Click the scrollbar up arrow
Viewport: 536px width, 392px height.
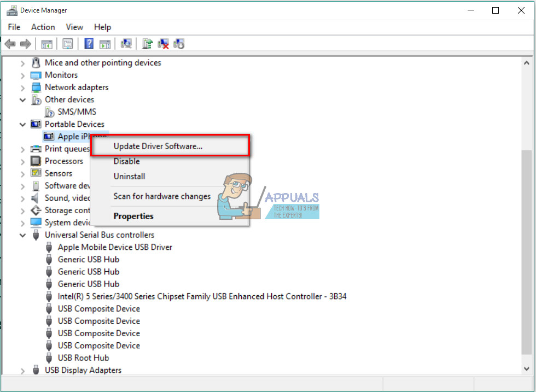(526, 63)
